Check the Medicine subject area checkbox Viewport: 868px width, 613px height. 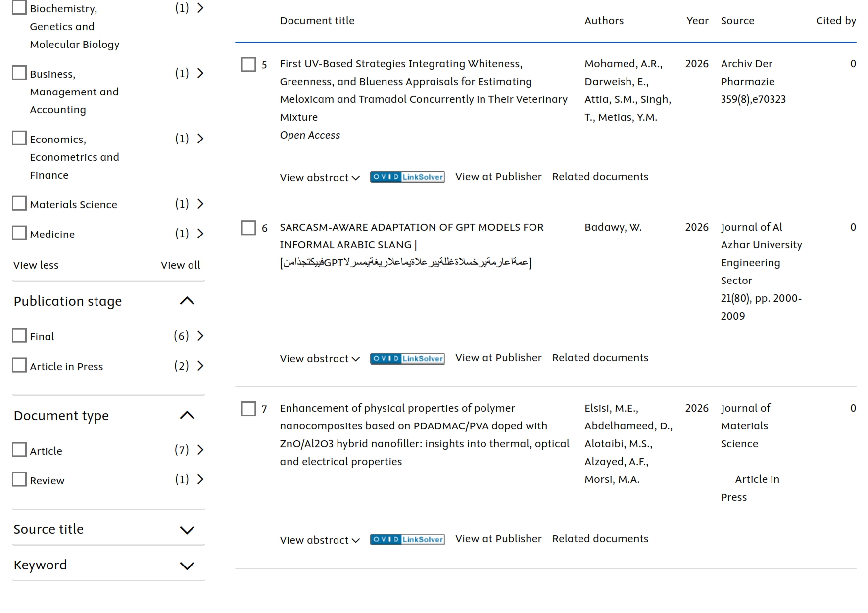coord(19,233)
